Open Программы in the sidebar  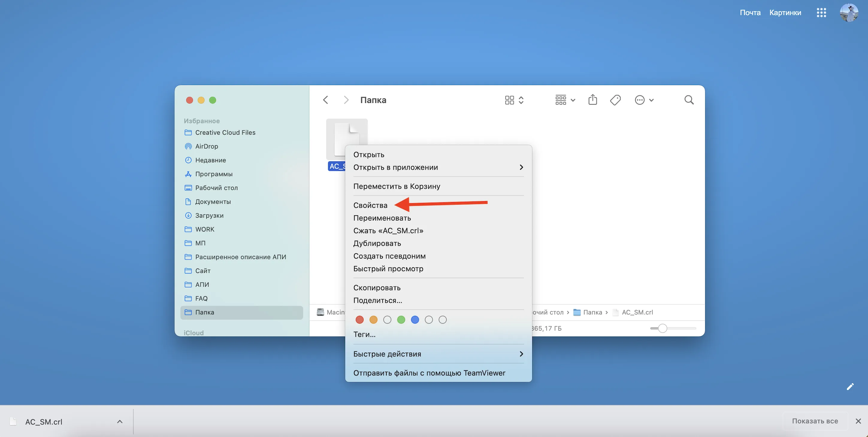click(242, 174)
